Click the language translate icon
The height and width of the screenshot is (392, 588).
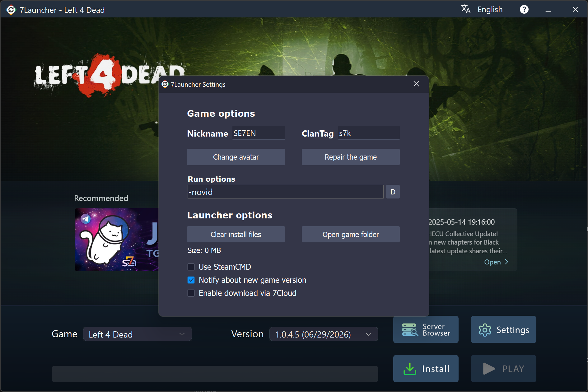click(x=465, y=9)
